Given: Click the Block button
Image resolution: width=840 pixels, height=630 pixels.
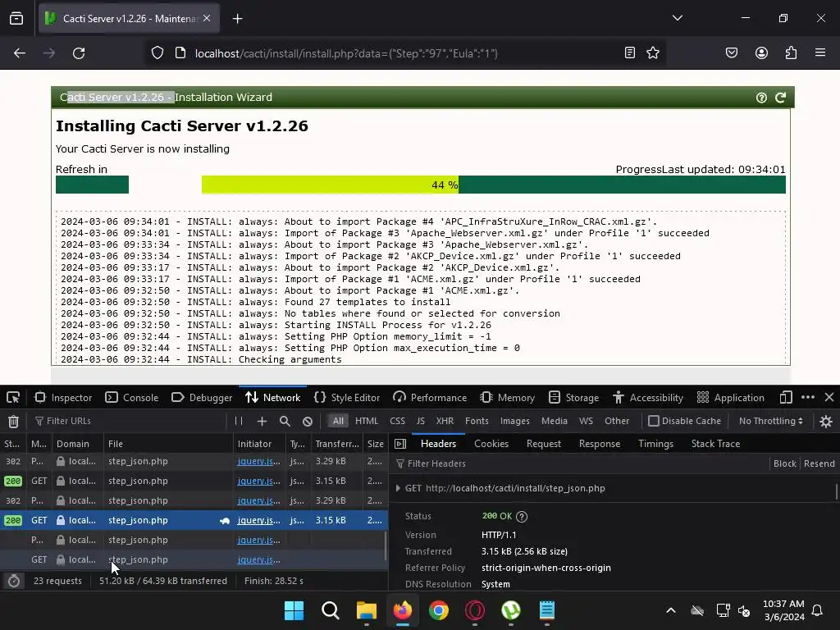Looking at the screenshot, I should click(x=785, y=463).
